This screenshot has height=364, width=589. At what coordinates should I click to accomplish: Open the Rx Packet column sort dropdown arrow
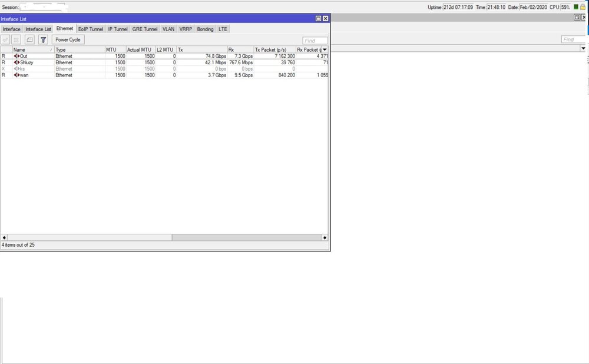[x=325, y=49]
